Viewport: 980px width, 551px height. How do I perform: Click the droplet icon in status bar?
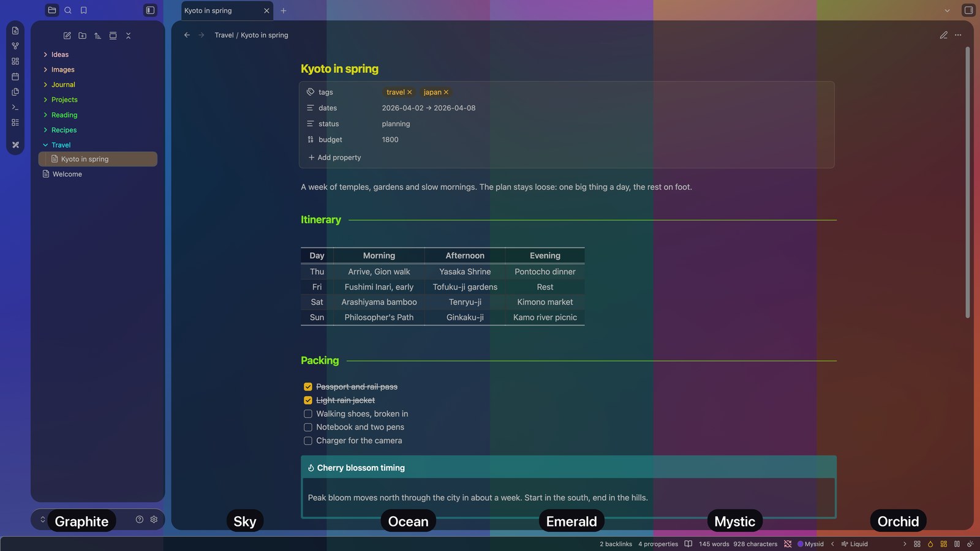coord(930,544)
